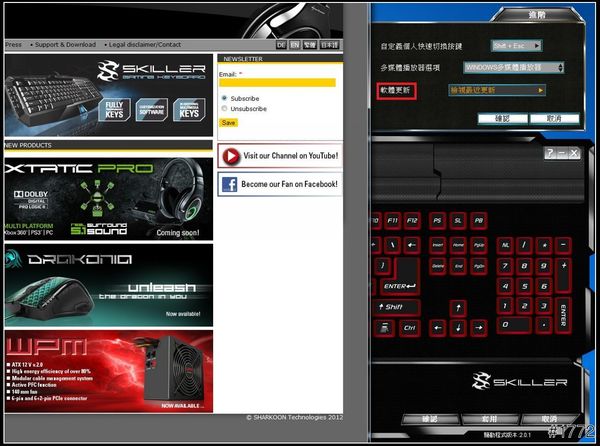
Task: Select the Unsubscribe radio button
Action: click(224, 108)
